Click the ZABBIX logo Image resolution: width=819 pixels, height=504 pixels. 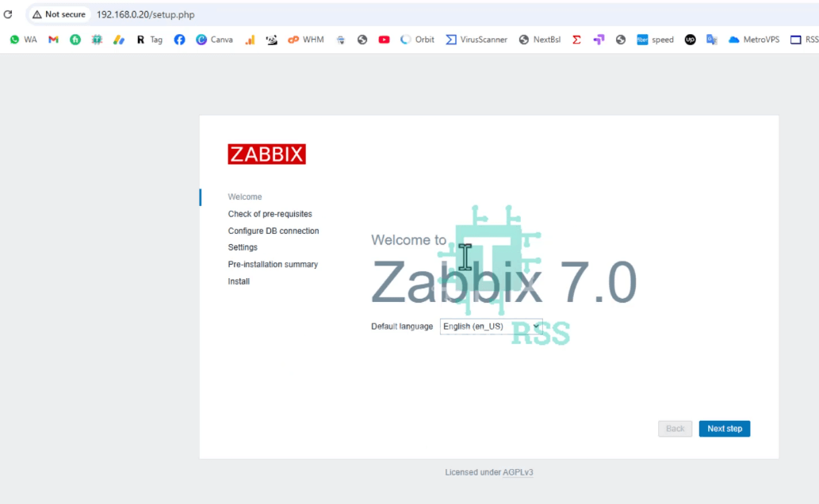pyautogui.click(x=266, y=154)
